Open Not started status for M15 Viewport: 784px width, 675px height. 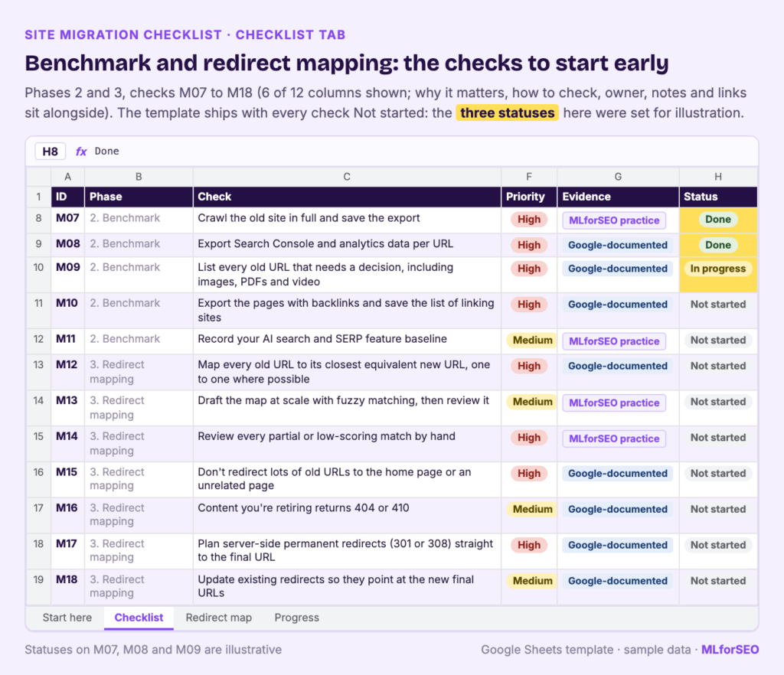pos(718,474)
